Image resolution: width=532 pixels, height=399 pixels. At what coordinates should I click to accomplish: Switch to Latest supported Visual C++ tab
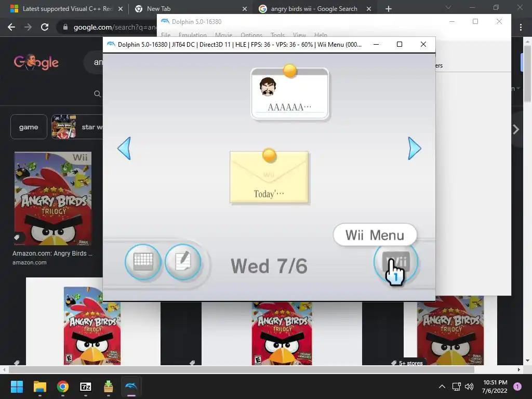tap(67, 9)
